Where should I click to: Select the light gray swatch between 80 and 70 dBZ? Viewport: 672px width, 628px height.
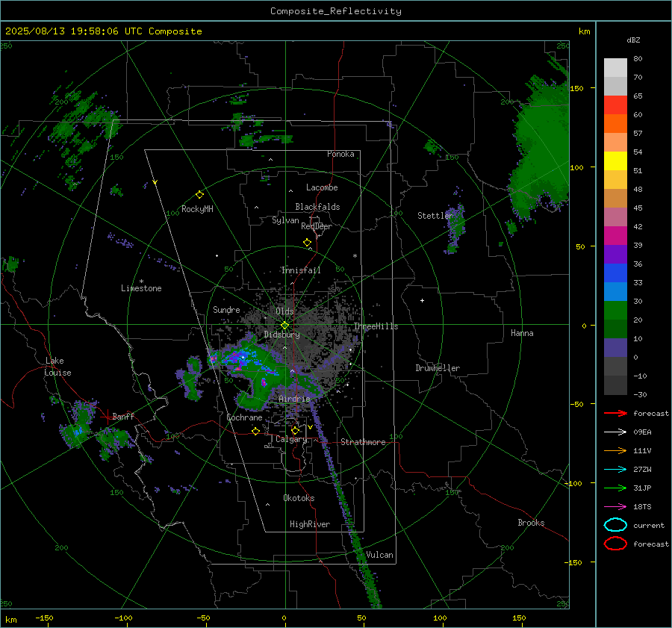[x=615, y=68]
